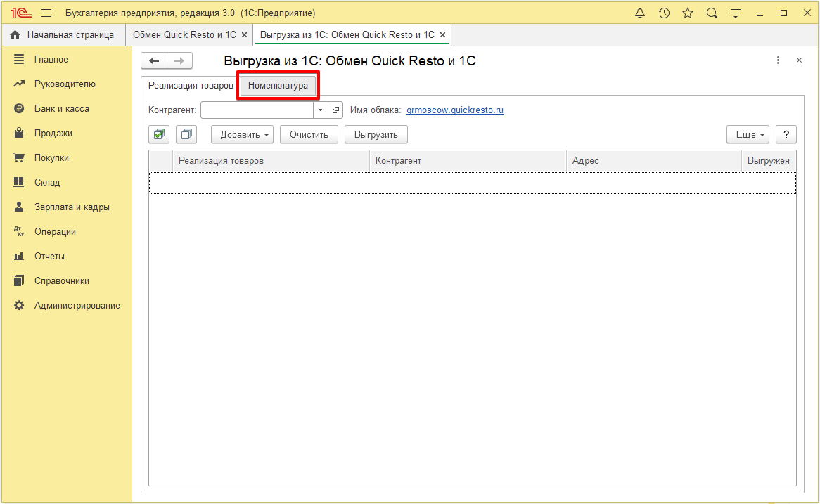Click Реализация товаров column header
This screenshot has width=820, height=504.
pos(271,161)
